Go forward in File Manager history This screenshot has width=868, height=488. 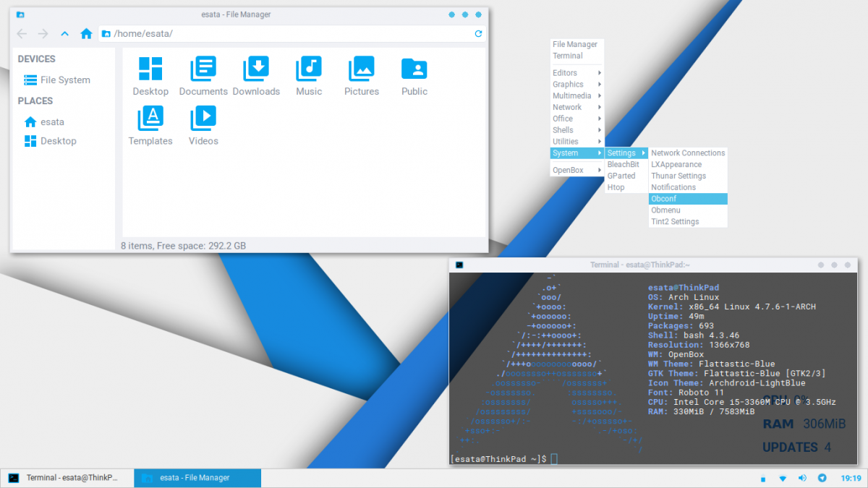[43, 34]
